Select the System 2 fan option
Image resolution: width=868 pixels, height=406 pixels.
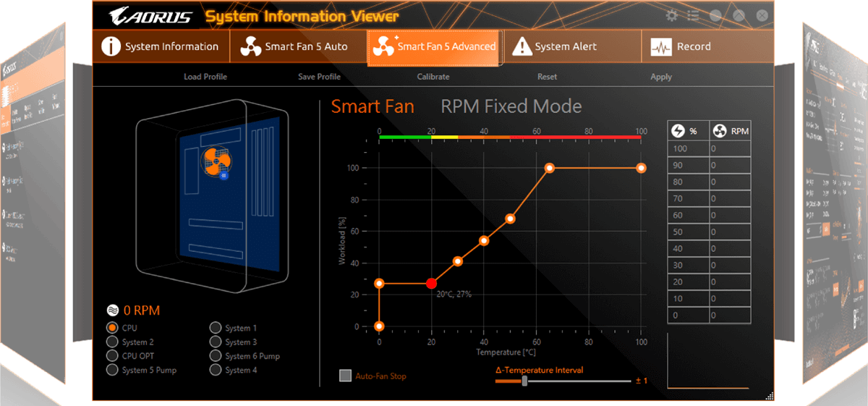coord(112,342)
